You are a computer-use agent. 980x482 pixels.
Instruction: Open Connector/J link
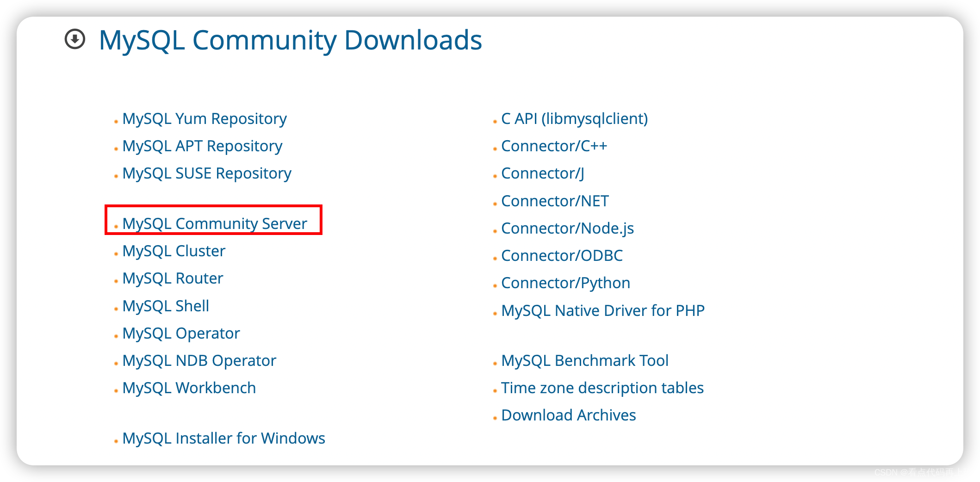(543, 173)
